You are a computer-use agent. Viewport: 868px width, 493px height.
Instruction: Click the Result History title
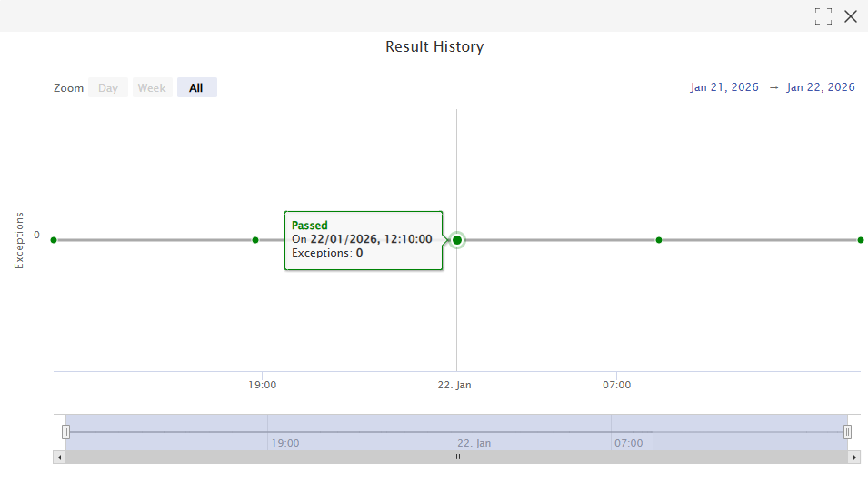point(434,46)
